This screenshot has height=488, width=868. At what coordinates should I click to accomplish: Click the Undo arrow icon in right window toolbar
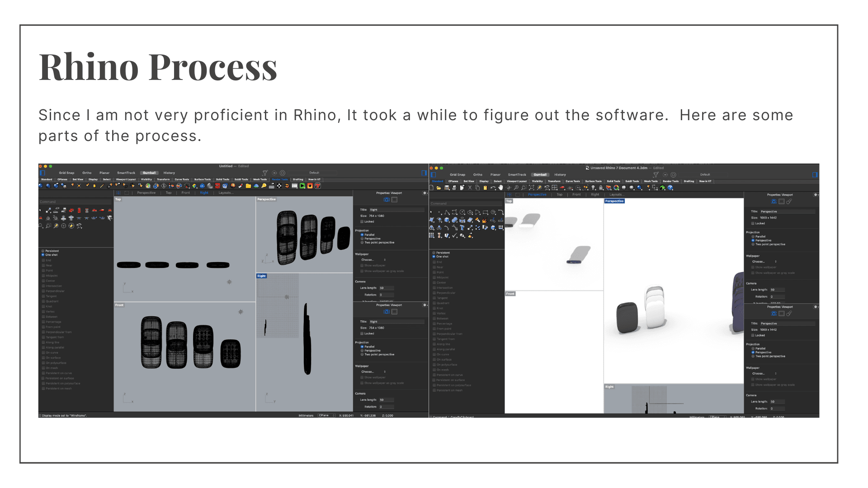pos(492,188)
